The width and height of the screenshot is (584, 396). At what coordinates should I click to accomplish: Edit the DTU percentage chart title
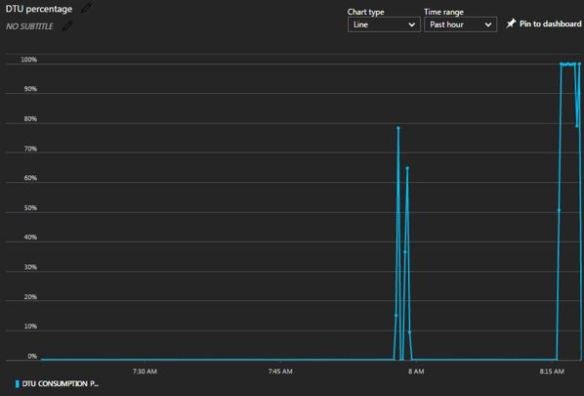click(86, 7)
